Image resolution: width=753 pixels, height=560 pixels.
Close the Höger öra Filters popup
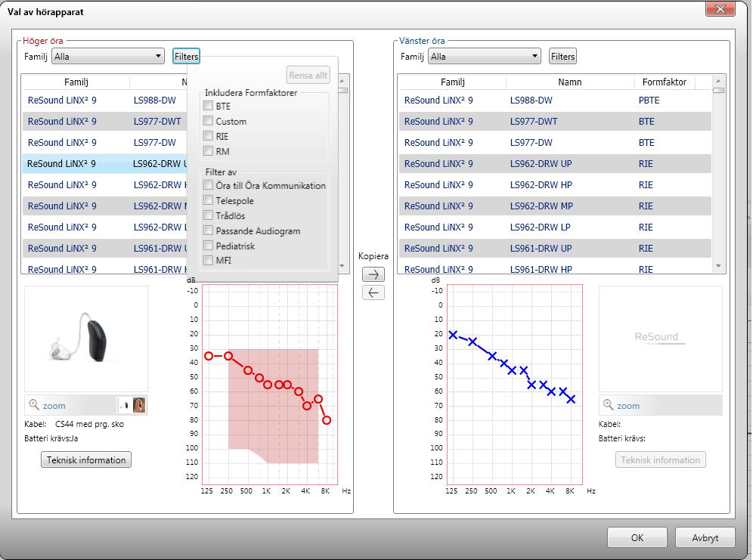coord(186,56)
